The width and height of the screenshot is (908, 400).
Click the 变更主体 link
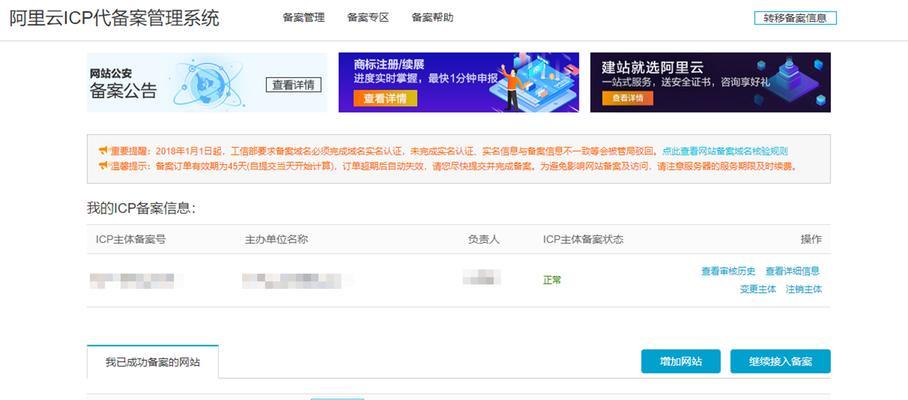(757, 289)
